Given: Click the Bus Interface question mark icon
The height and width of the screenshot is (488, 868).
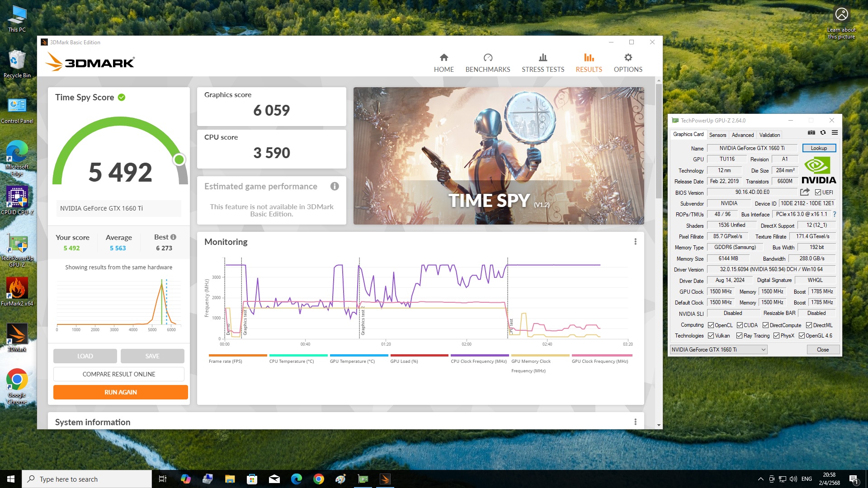Looking at the screenshot, I should pos(835,214).
